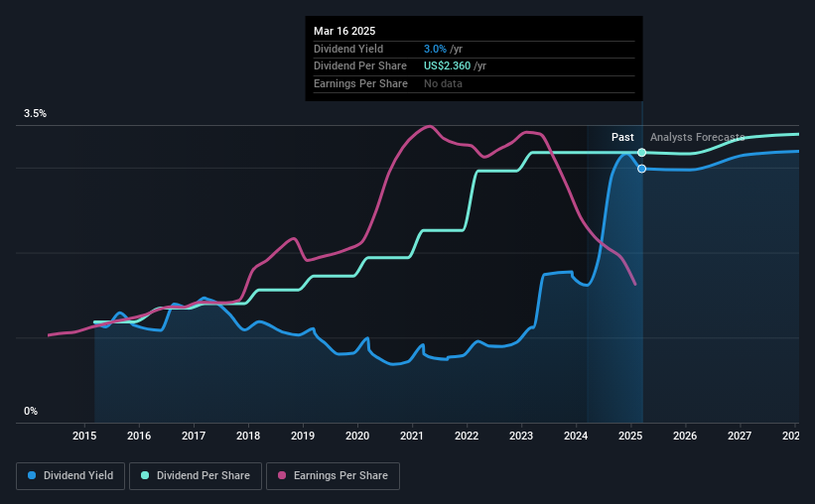Click the 2023 x-axis label

click(x=521, y=436)
